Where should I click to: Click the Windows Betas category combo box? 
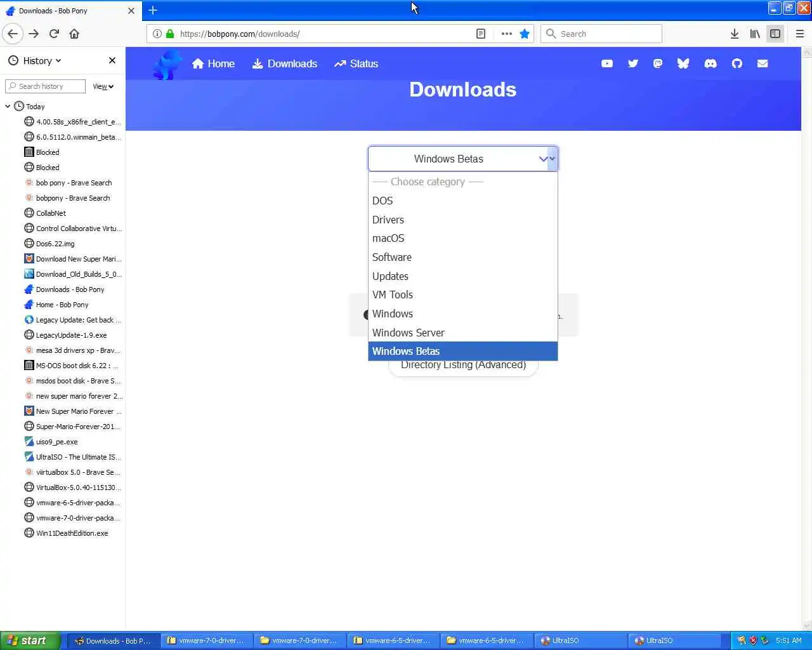463,159
